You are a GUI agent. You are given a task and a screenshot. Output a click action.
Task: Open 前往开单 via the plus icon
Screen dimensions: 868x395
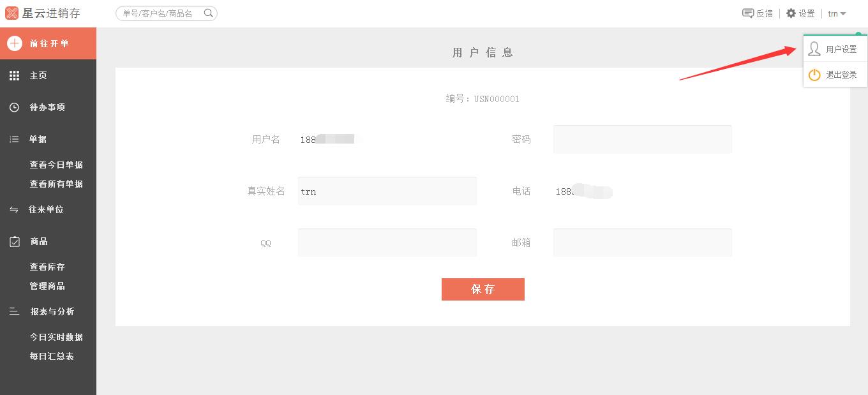[x=14, y=43]
